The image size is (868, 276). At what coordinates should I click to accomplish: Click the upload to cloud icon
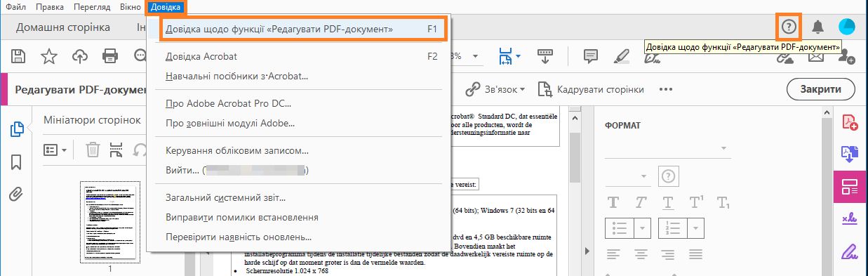[x=80, y=55]
